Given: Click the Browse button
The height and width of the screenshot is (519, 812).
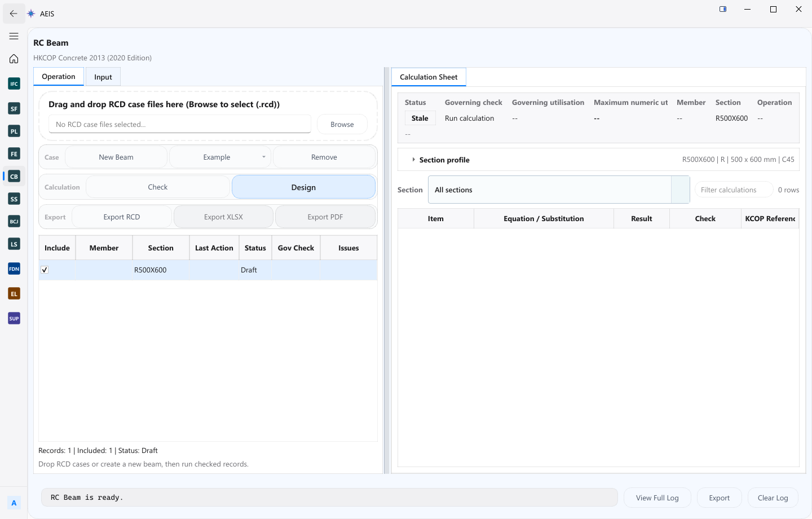Looking at the screenshot, I should click(342, 124).
